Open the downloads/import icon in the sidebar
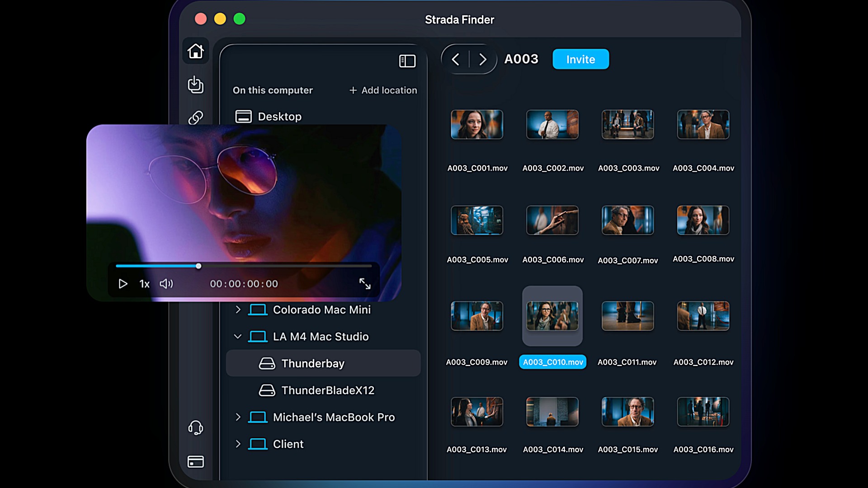 pyautogui.click(x=196, y=84)
